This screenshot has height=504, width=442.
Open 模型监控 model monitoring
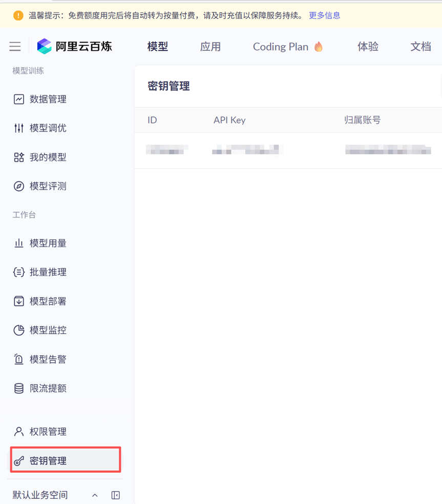pos(49,330)
